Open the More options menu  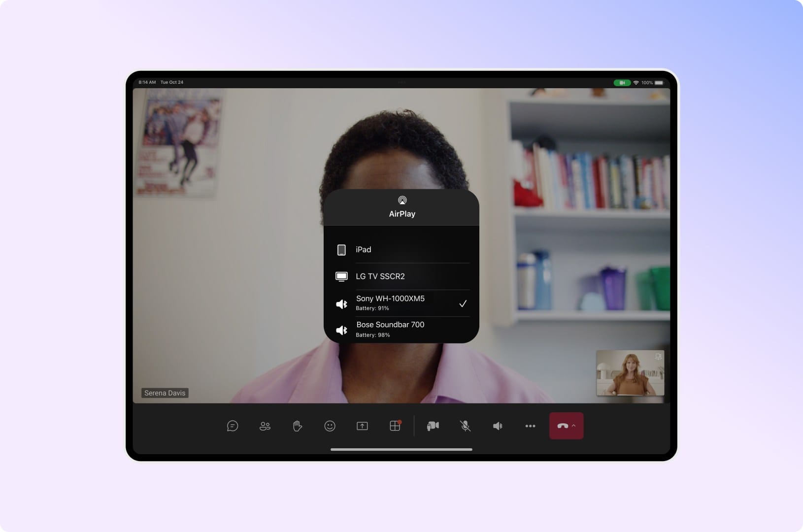(x=530, y=426)
